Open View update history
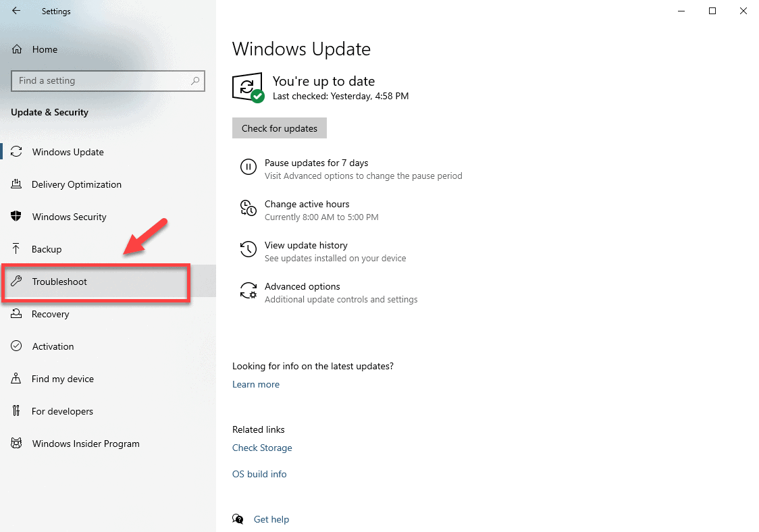Viewport: 759px width, 532px height. coord(306,246)
